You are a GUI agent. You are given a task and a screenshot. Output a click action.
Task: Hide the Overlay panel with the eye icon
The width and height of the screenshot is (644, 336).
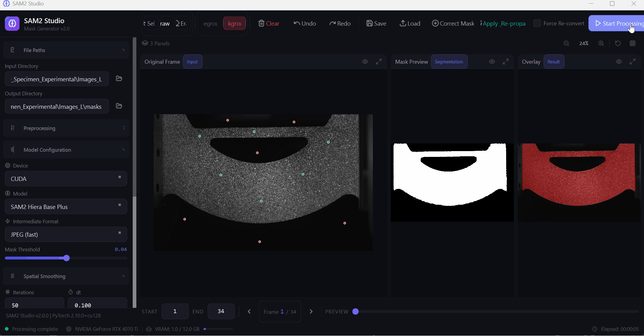(619, 62)
